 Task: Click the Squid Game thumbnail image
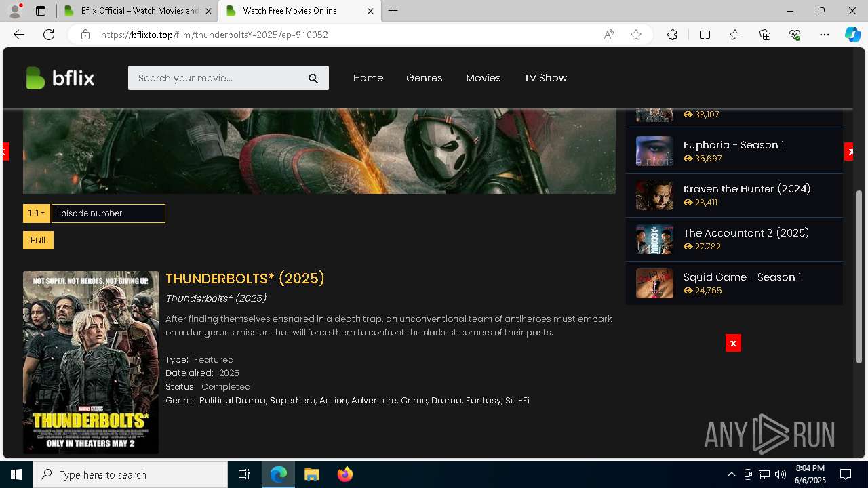(x=654, y=283)
